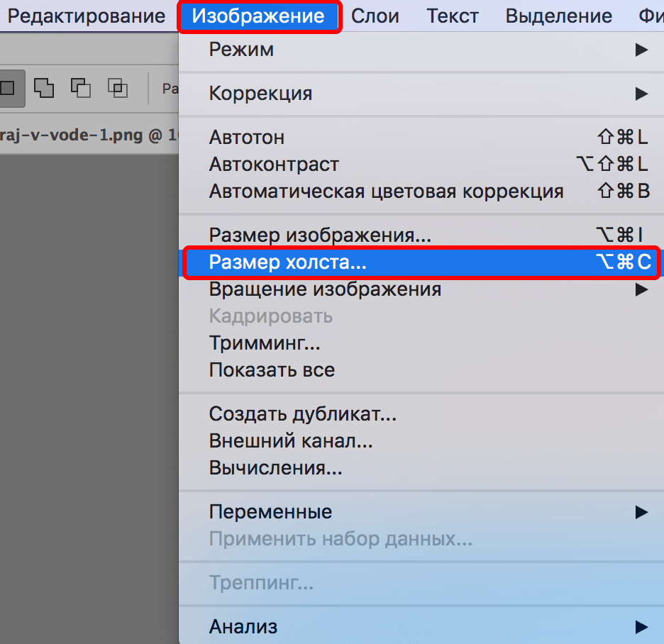
Task: Select the Subtract from Selection icon
Action: 80,88
